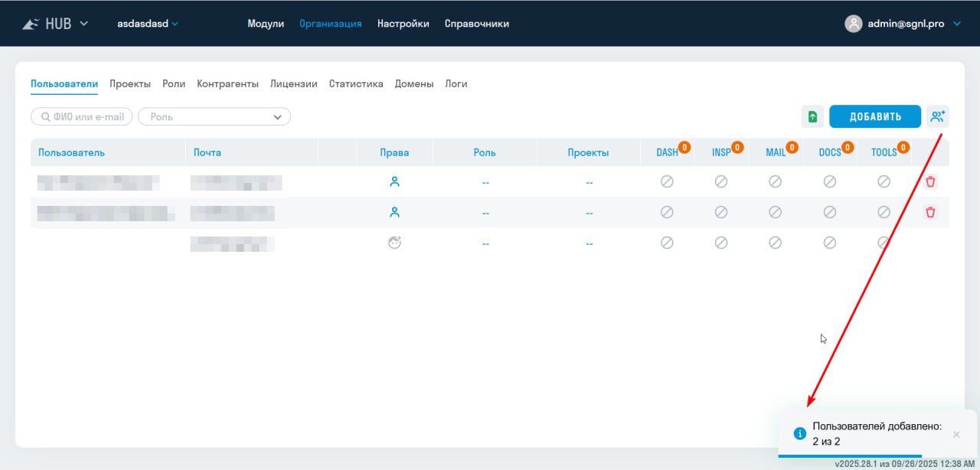Click the bulk add users icon

coord(938,117)
